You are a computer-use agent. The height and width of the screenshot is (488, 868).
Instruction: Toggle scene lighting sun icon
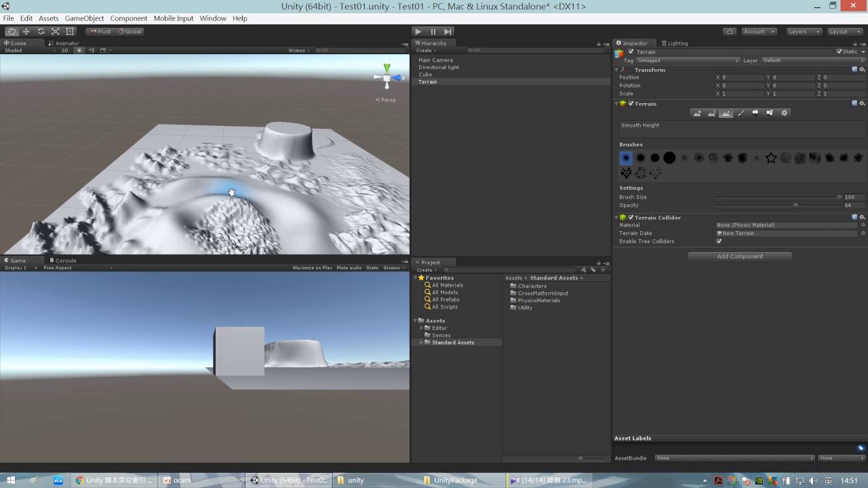click(x=79, y=50)
